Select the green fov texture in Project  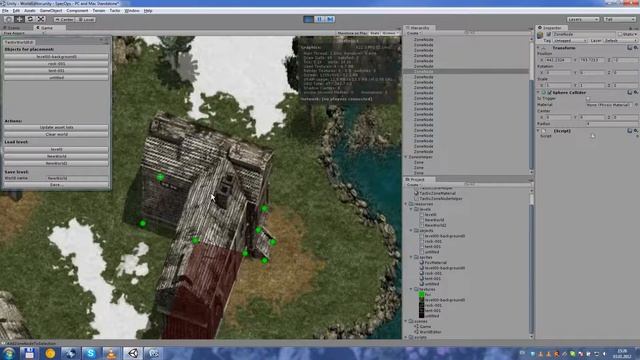(424, 294)
